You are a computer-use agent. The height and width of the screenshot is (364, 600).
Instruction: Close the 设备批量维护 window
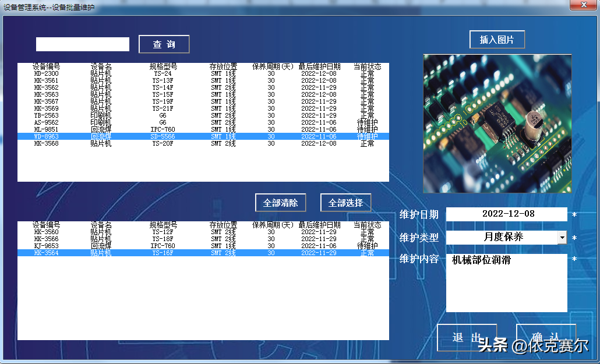pos(584,5)
